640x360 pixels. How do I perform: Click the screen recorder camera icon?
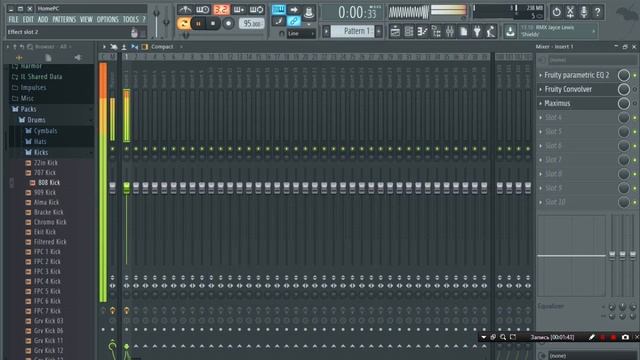coord(625,337)
